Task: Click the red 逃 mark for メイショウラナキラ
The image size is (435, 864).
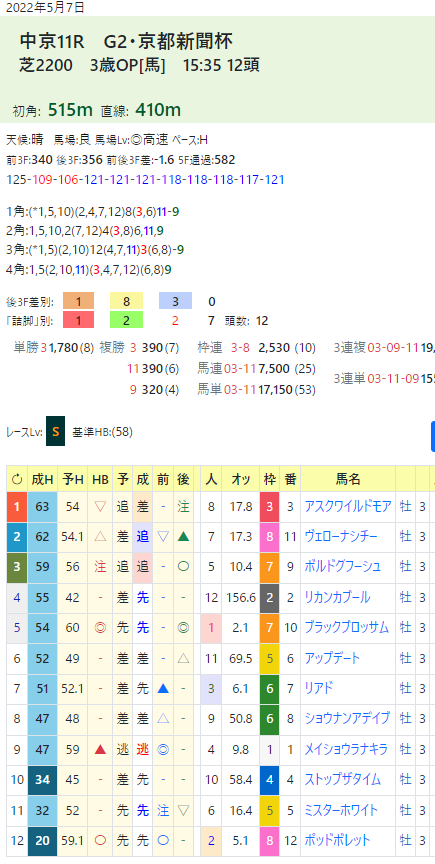Action: click(x=143, y=749)
